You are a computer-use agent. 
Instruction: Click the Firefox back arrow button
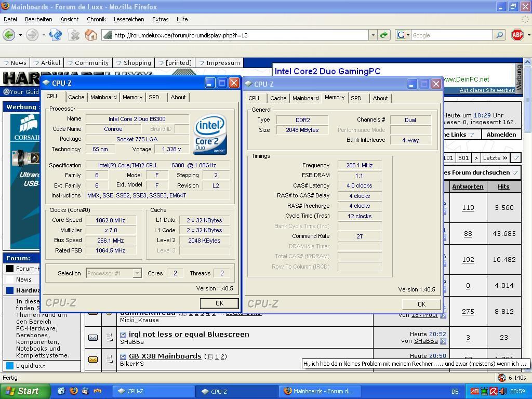[x=9, y=35]
